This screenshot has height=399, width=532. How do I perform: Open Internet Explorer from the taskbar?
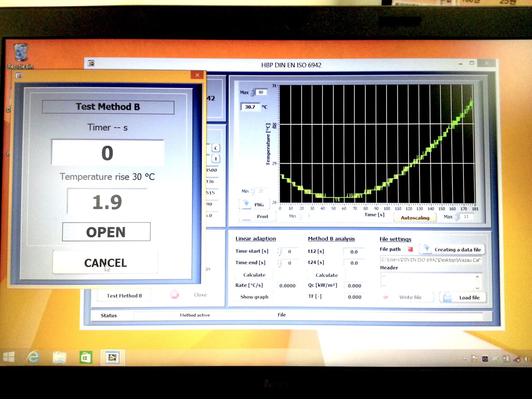pyautogui.click(x=34, y=357)
